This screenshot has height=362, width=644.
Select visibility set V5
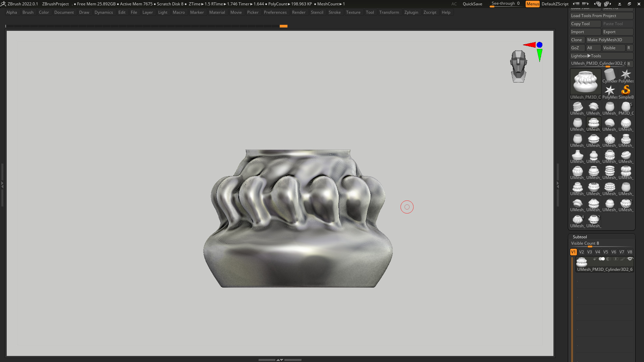605,252
